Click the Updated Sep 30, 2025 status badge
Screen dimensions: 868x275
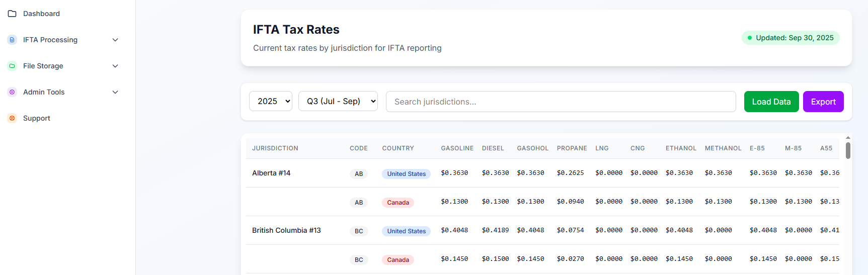(790, 38)
